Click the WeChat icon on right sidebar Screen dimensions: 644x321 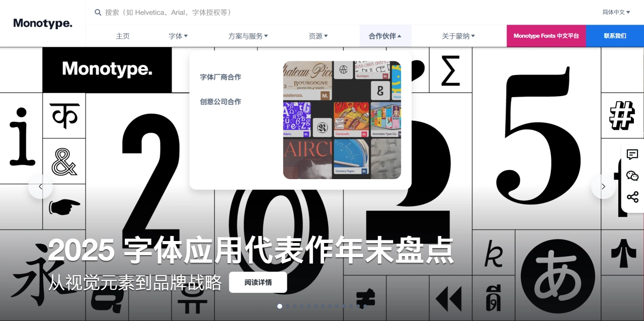tap(632, 176)
